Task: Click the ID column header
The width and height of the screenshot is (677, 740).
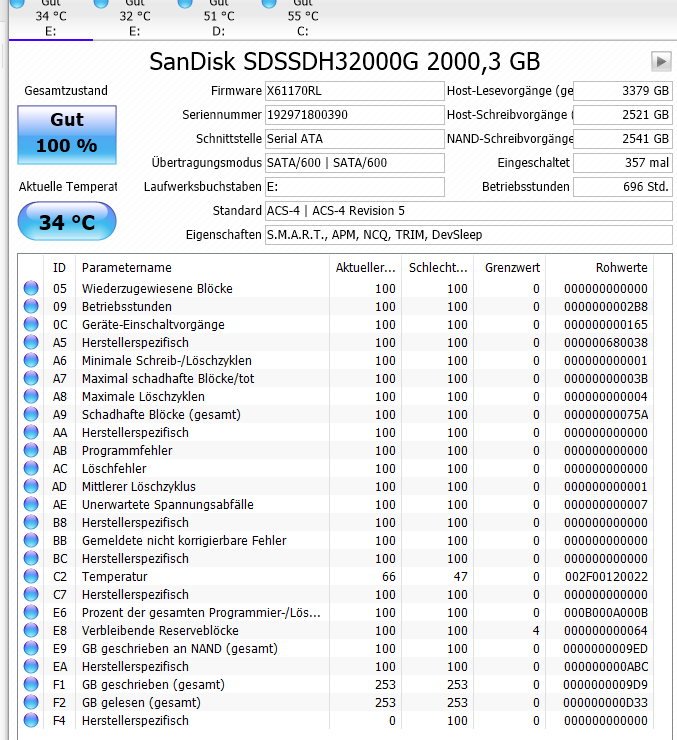Action: tap(59, 268)
